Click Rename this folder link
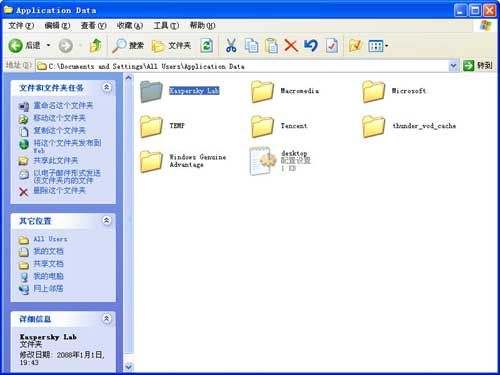The image size is (500, 375). point(56,106)
